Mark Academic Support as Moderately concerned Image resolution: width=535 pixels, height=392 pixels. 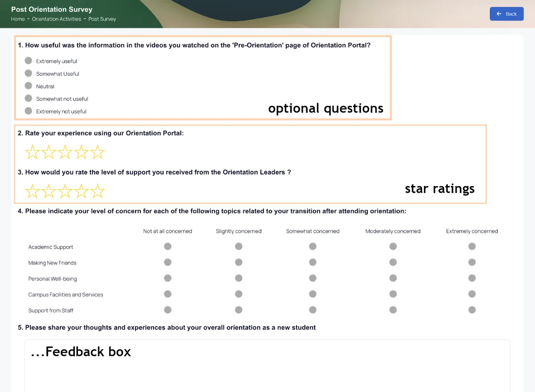[x=393, y=246]
